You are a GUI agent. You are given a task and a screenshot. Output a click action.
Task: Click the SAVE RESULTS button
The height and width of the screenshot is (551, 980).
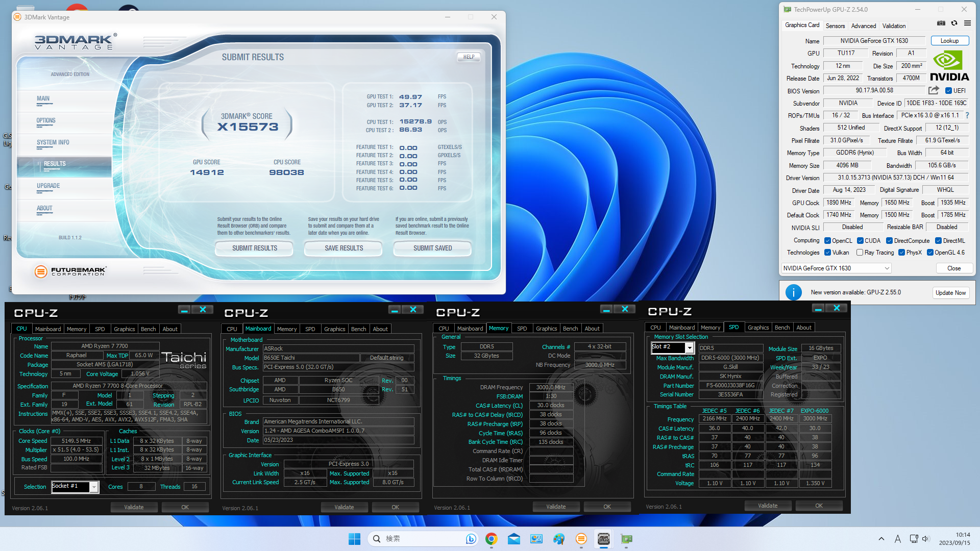tap(344, 248)
